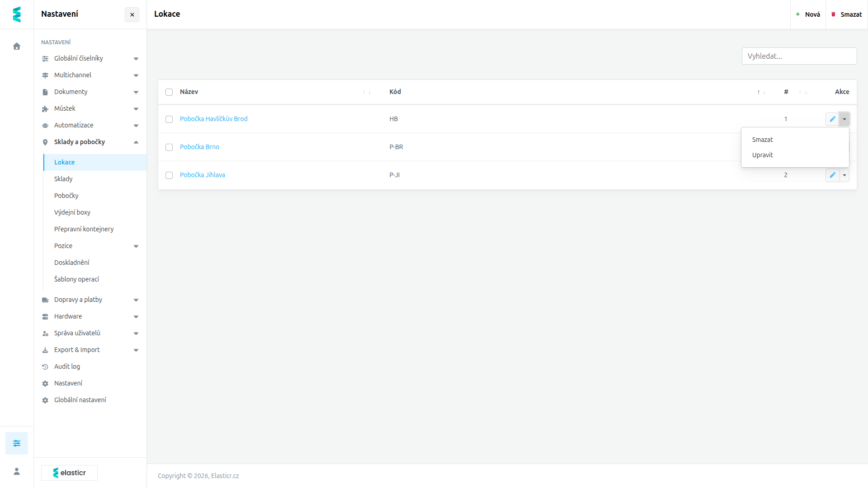Expand the Export & Import arrow
The height and width of the screenshot is (488, 868).
click(136, 350)
